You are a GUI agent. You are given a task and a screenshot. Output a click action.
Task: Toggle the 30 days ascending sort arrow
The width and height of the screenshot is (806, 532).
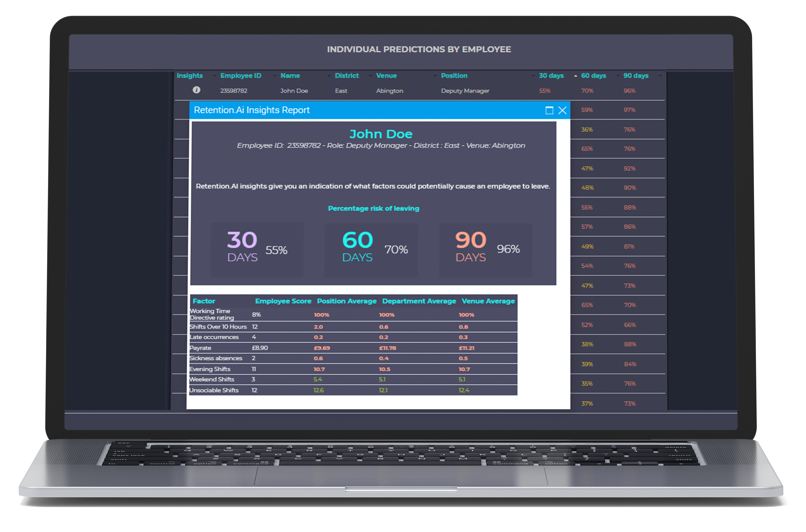point(575,76)
